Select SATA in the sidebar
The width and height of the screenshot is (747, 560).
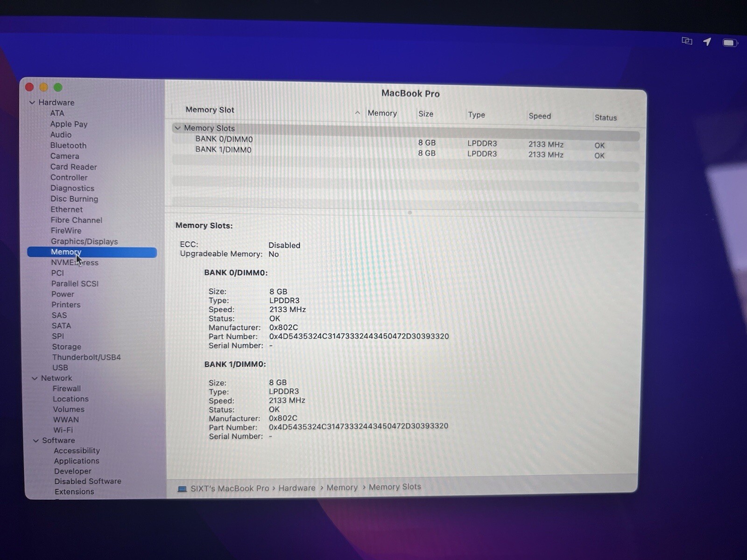[x=61, y=326]
